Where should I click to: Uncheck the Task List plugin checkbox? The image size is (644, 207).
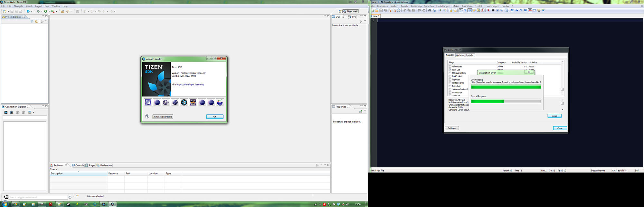coord(450,70)
